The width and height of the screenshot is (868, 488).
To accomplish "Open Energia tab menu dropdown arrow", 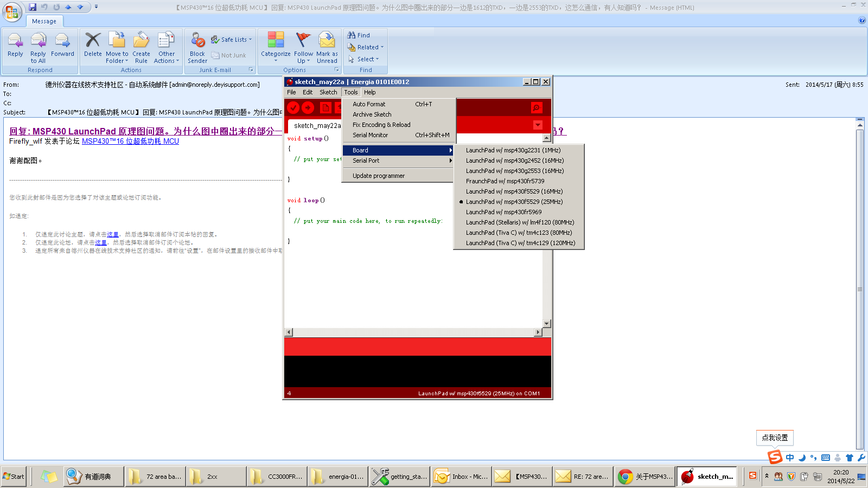I will coord(538,125).
